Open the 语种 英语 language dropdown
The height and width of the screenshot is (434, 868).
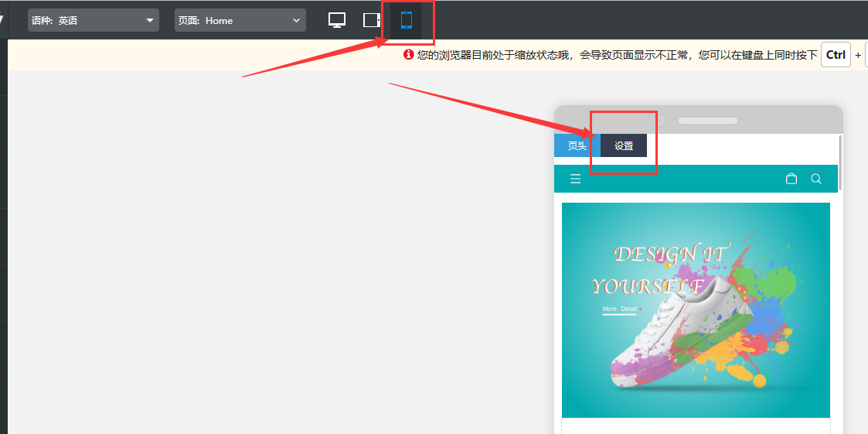tap(93, 20)
